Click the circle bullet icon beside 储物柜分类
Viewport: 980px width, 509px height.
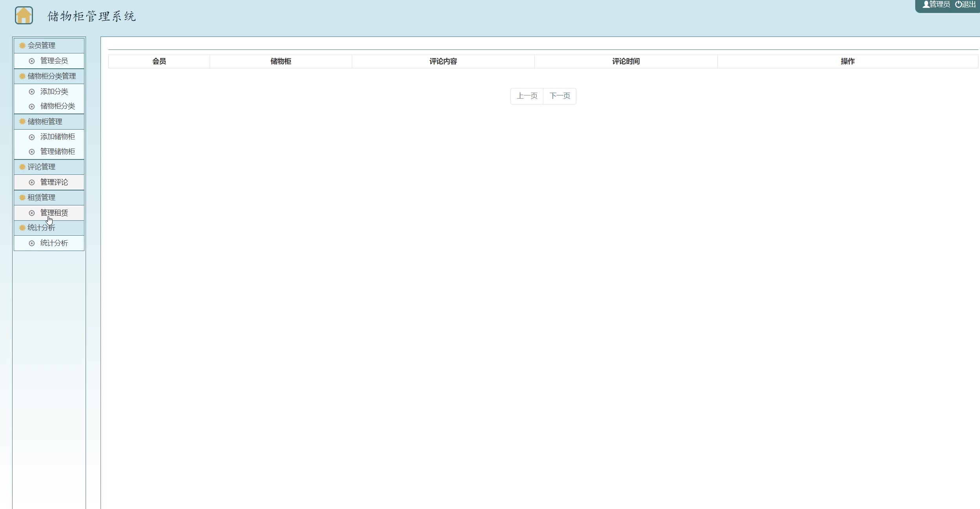(32, 106)
